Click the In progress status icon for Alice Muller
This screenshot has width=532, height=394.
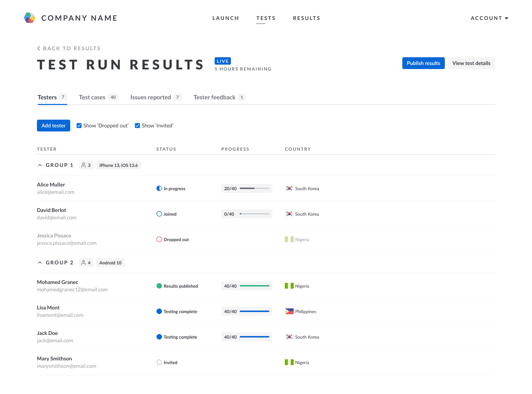(159, 188)
